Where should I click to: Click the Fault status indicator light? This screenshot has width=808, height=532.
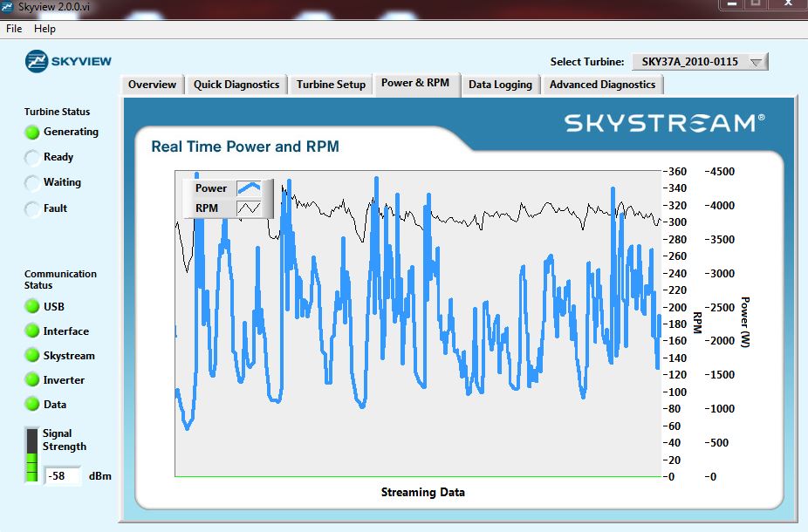point(32,209)
